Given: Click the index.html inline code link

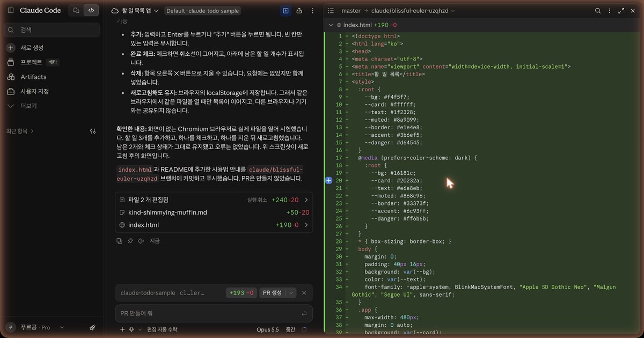Looking at the screenshot, I should pyautogui.click(x=134, y=170).
